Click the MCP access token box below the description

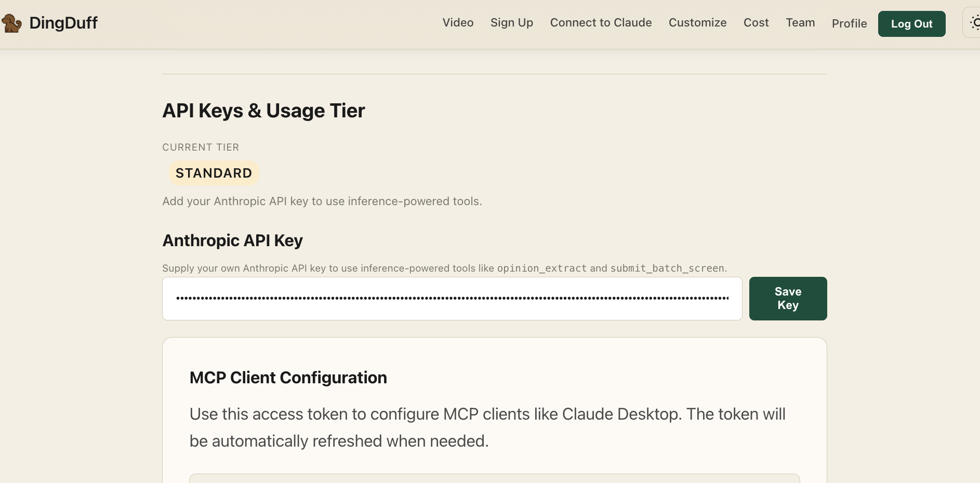coord(494,480)
